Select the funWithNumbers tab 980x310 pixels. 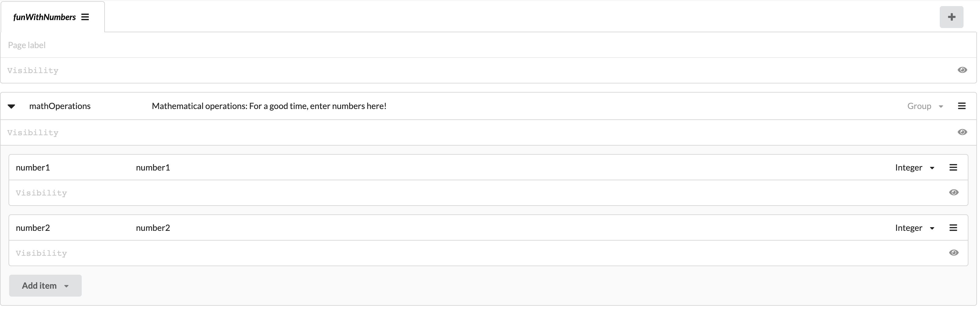(45, 17)
